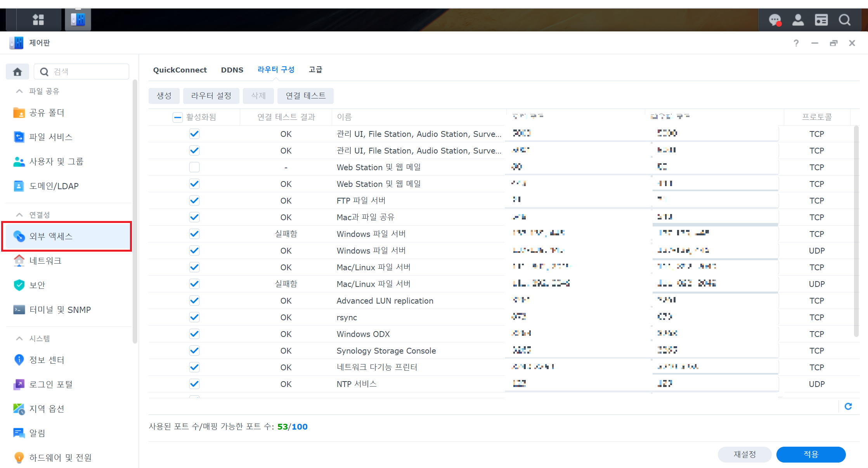The width and height of the screenshot is (868, 468).
Task: Switch to the DDNS tab
Action: click(x=232, y=70)
